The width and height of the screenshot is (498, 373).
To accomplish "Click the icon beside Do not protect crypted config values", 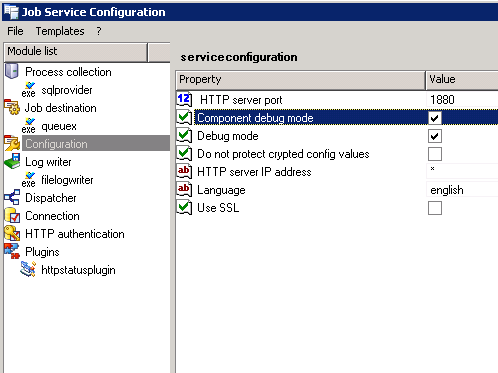I will point(184,153).
